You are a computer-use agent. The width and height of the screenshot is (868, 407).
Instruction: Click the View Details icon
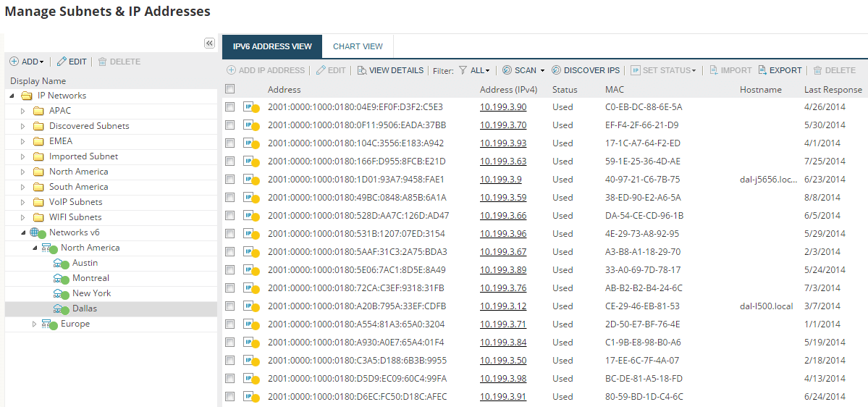point(362,70)
